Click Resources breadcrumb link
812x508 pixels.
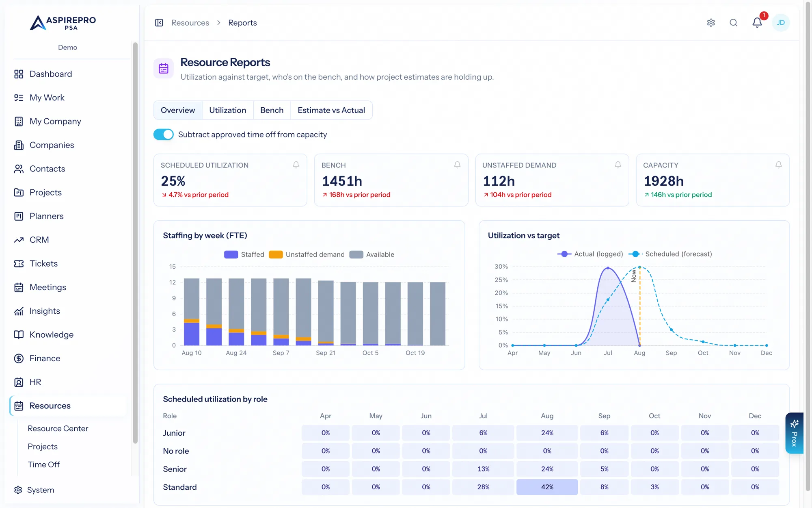[190, 23]
